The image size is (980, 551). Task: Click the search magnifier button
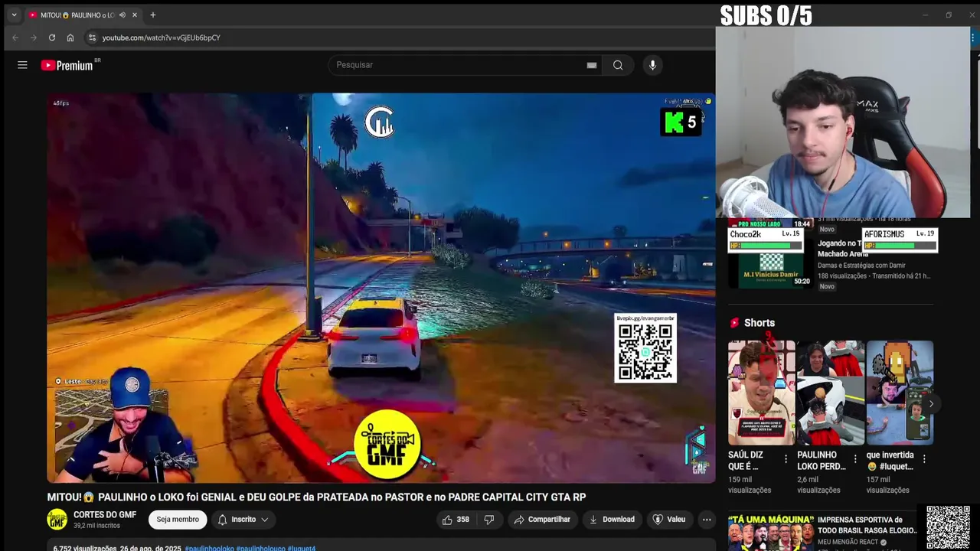coord(618,65)
